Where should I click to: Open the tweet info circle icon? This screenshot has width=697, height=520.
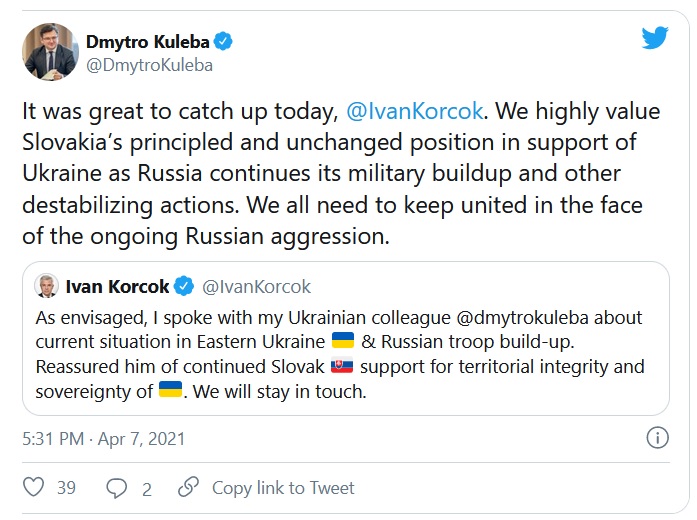(x=658, y=439)
